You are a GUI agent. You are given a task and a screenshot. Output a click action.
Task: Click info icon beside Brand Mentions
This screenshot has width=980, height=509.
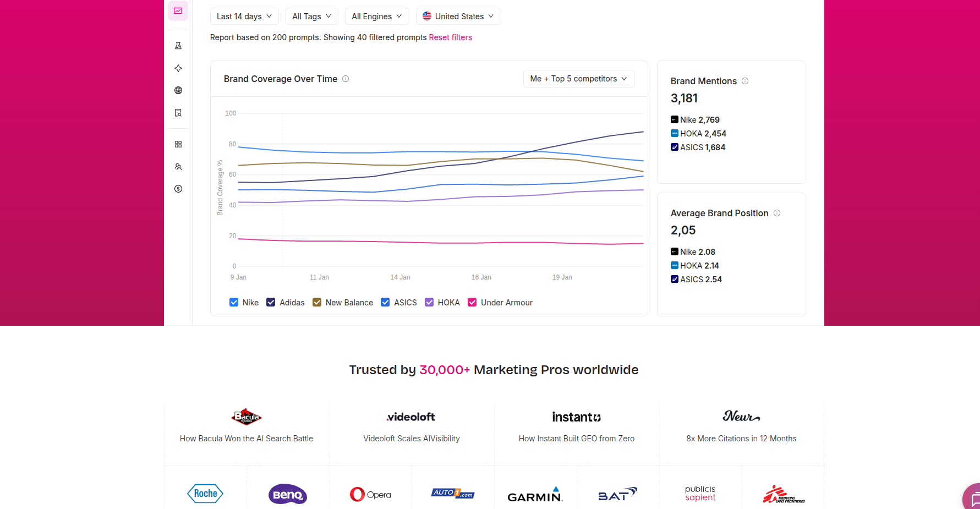tap(745, 81)
